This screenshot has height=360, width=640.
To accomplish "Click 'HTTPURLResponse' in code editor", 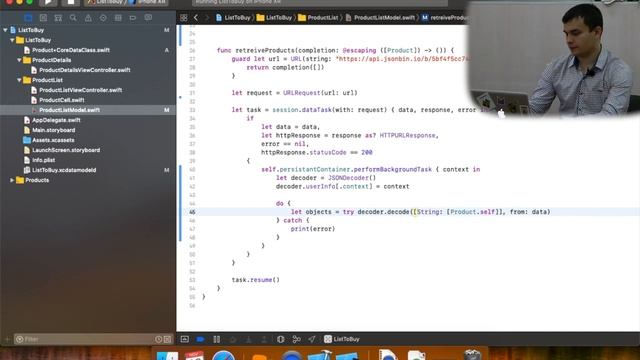I will (407, 136).
